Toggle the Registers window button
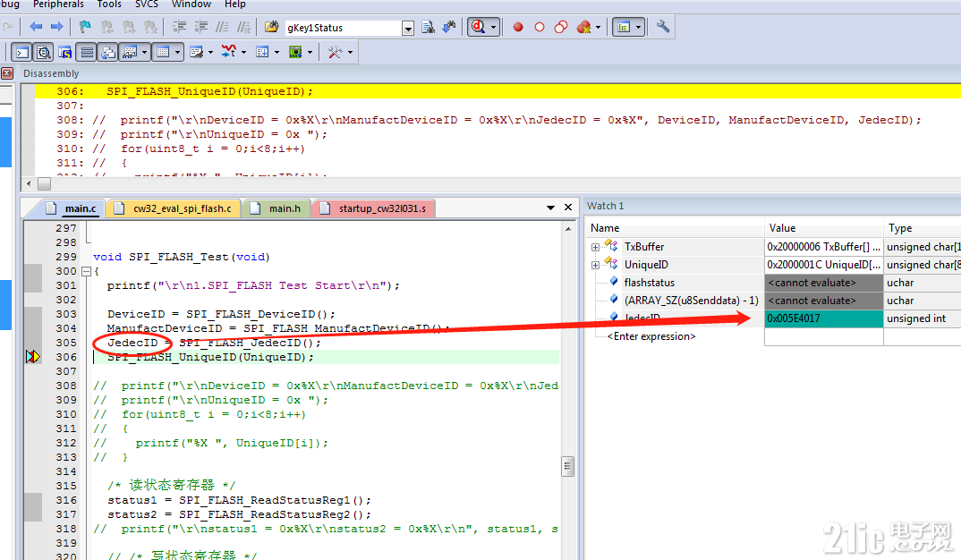The image size is (961, 560). coord(87,52)
